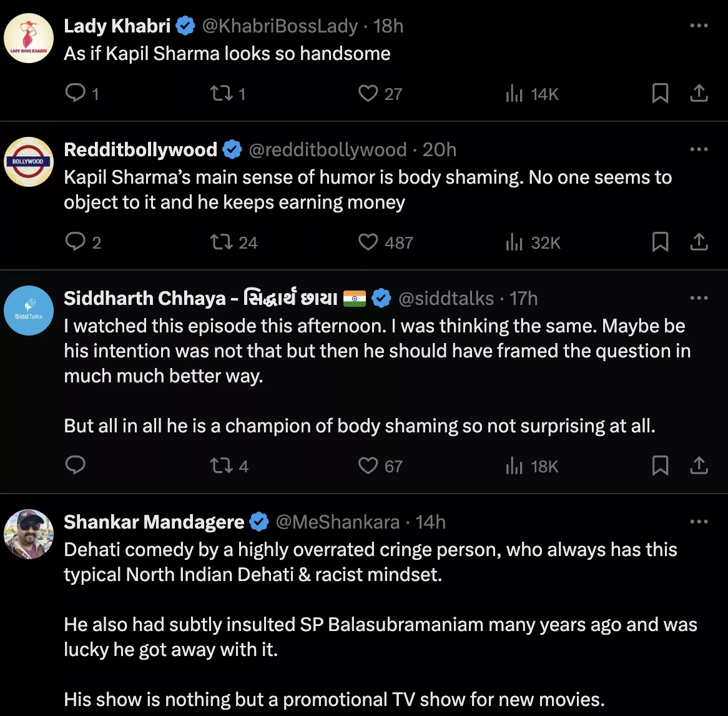Like the Lady Khabri tweet
Image resolution: width=728 pixels, height=716 pixels.
pos(368,93)
